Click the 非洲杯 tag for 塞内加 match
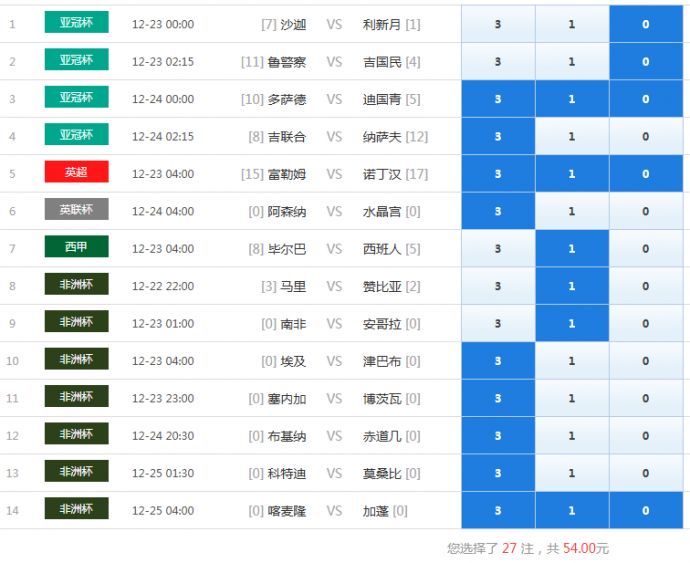 tap(76, 397)
